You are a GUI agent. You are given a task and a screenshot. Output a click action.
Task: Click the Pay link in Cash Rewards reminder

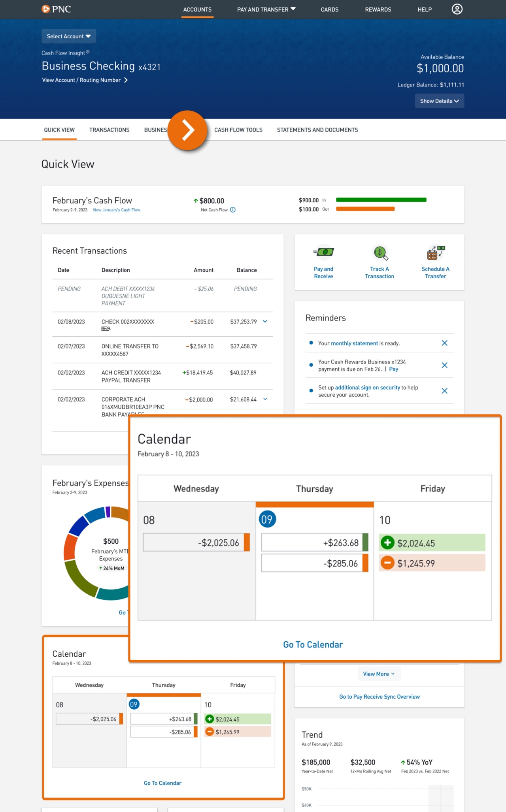[394, 369]
